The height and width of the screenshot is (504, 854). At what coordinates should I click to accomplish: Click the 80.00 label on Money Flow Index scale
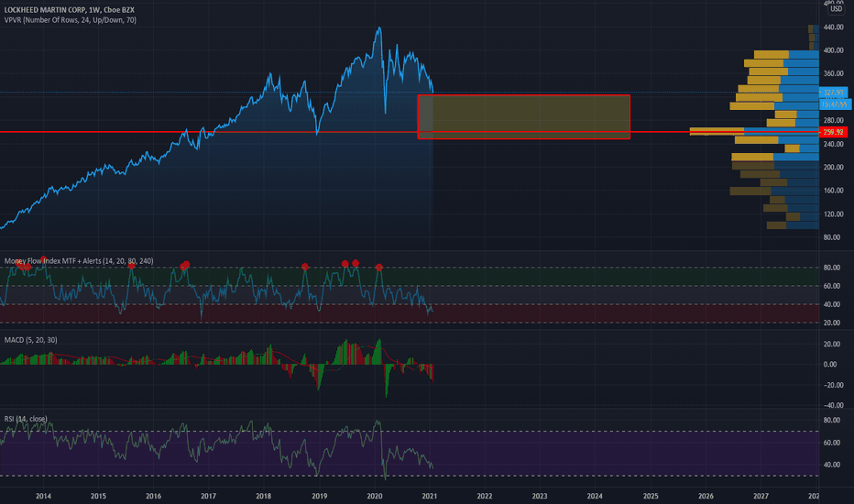[x=831, y=268]
